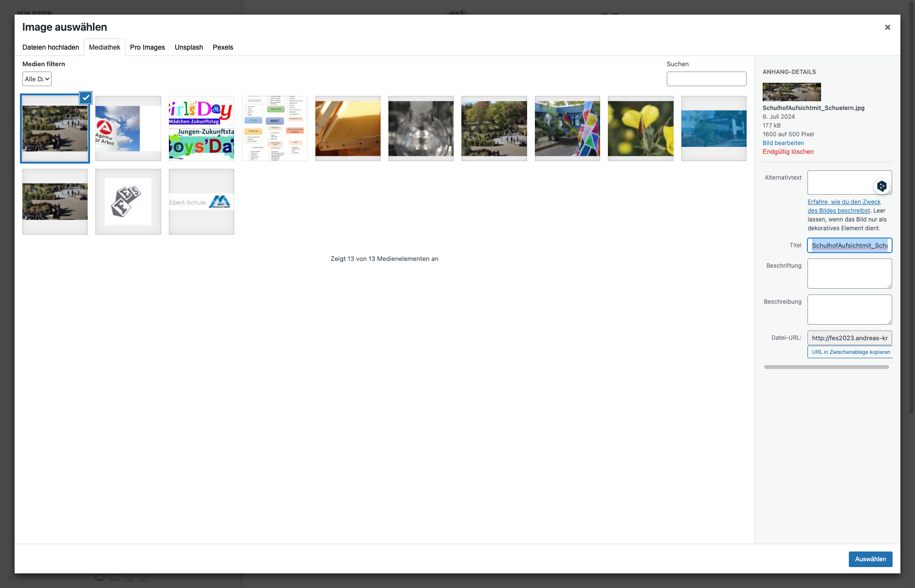Screen dimensions: 915x588
Task: Click the Auswählen button
Action: pyautogui.click(x=870, y=559)
